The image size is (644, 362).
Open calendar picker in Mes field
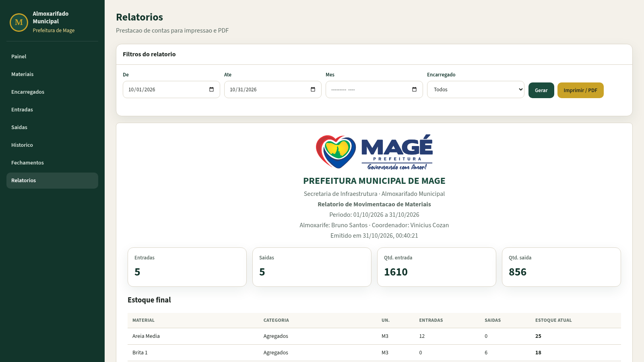click(x=415, y=89)
